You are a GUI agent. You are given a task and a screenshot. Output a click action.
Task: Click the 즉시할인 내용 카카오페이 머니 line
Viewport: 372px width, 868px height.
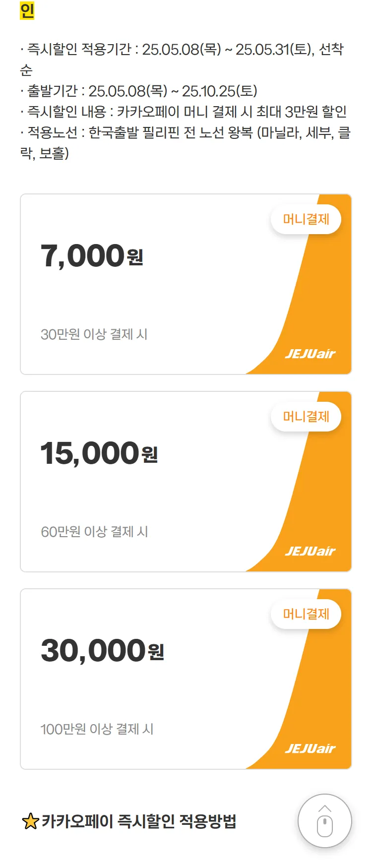(184, 112)
